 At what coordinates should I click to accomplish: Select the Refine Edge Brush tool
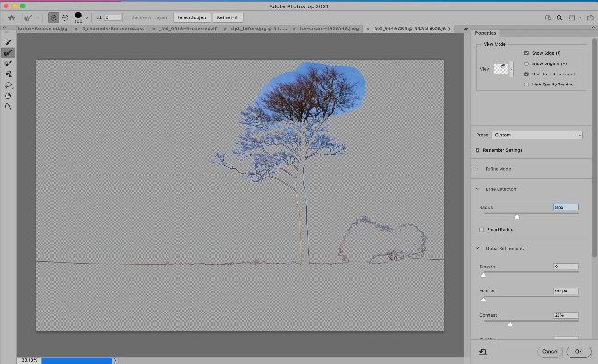point(8,52)
